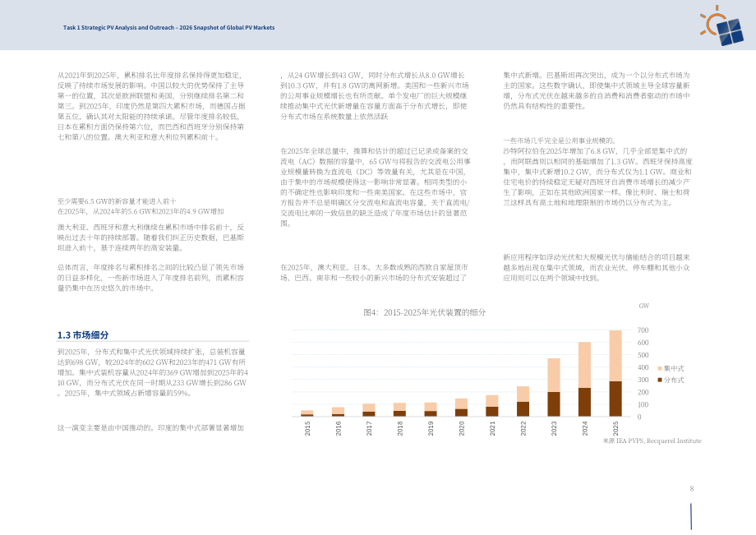Click the light centralized segment of the 2025 bar
This screenshot has width=756, height=535.
615,356
